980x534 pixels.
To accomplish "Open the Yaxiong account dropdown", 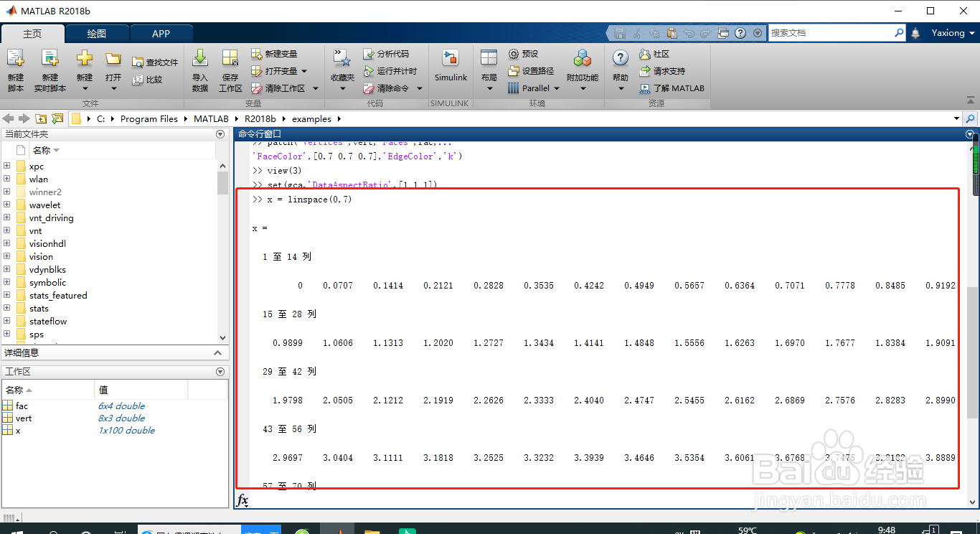I will coord(953,33).
